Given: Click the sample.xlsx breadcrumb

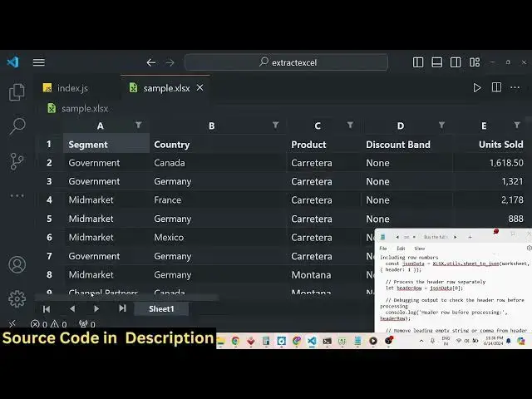Looking at the screenshot, I should pyautogui.click(x=77, y=109).
